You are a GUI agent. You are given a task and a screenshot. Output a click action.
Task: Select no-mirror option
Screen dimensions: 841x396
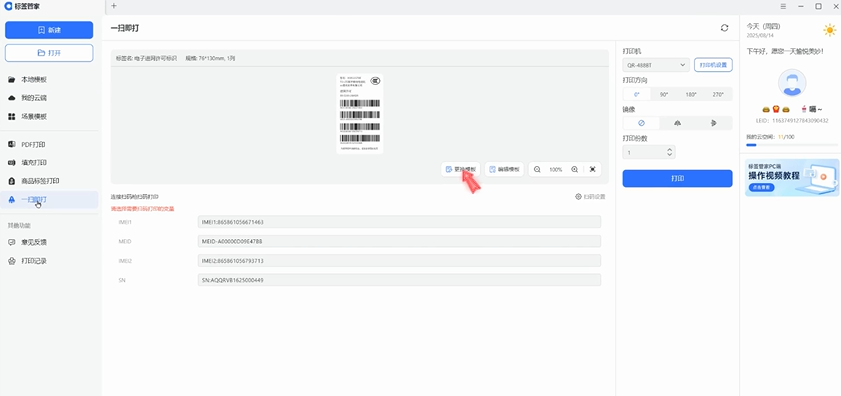click(x=641, y=123)
